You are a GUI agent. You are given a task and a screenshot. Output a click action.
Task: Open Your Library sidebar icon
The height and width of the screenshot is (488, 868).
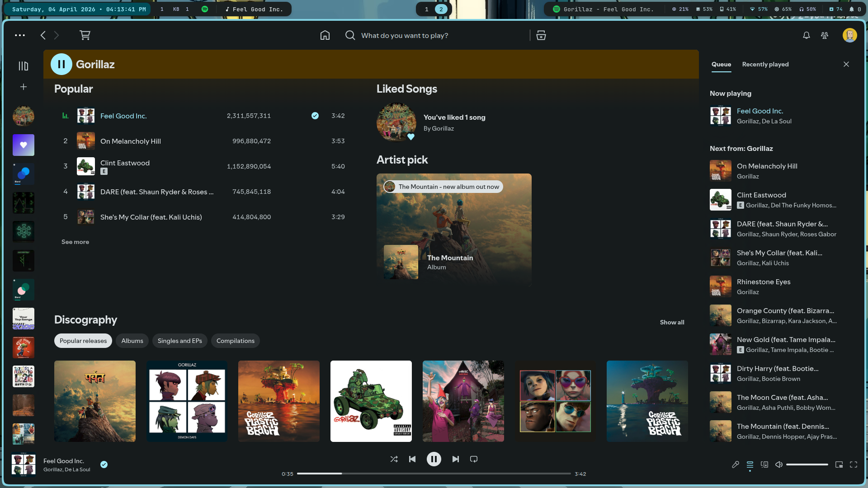(24, 66)
